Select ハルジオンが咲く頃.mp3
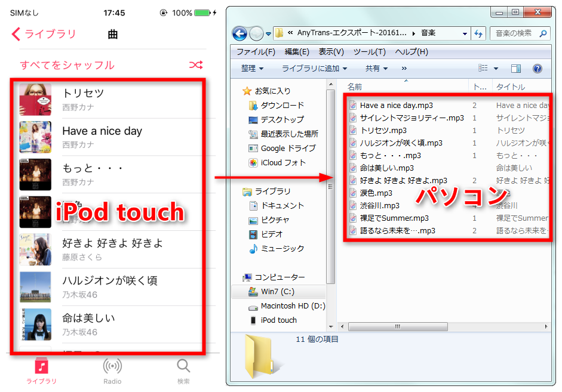 [396, 143]
